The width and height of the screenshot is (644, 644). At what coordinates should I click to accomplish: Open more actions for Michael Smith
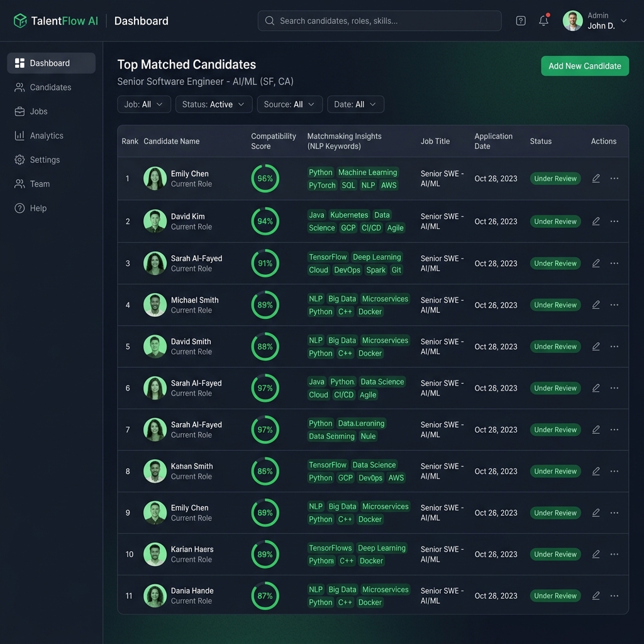coord(614,305)
